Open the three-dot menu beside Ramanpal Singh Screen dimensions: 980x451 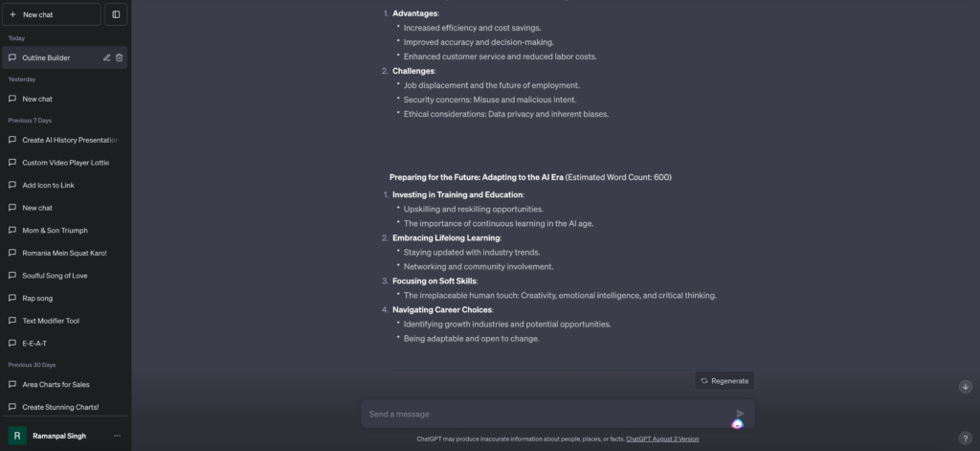click(117, 435)
